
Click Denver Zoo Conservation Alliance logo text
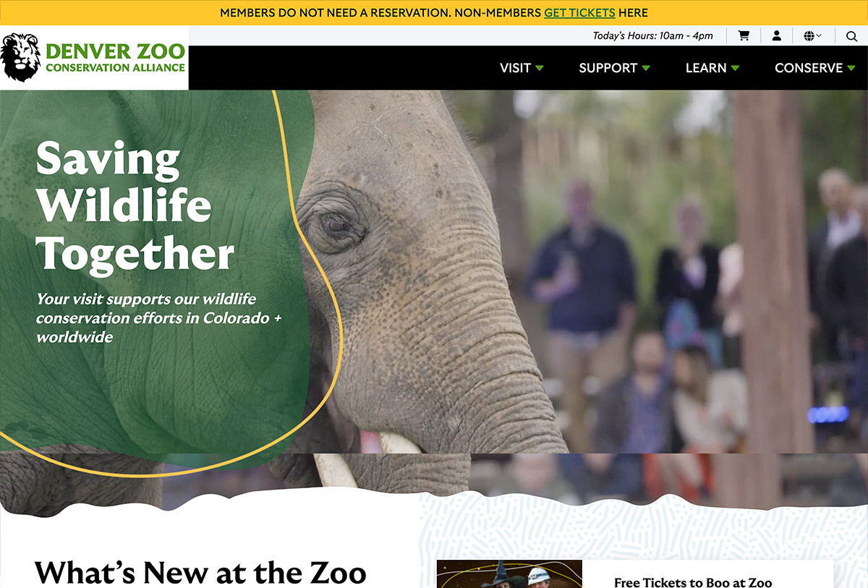(x=115, y=58)
